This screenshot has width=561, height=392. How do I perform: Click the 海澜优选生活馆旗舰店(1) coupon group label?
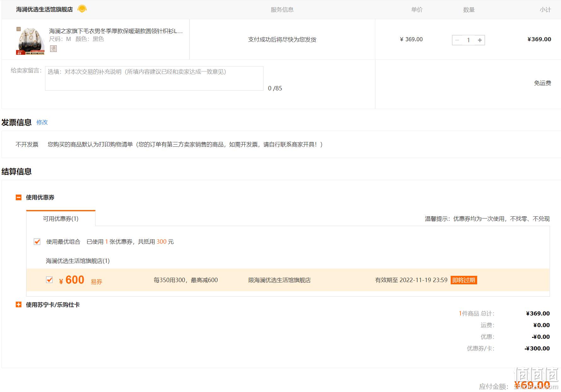[78, 261]
